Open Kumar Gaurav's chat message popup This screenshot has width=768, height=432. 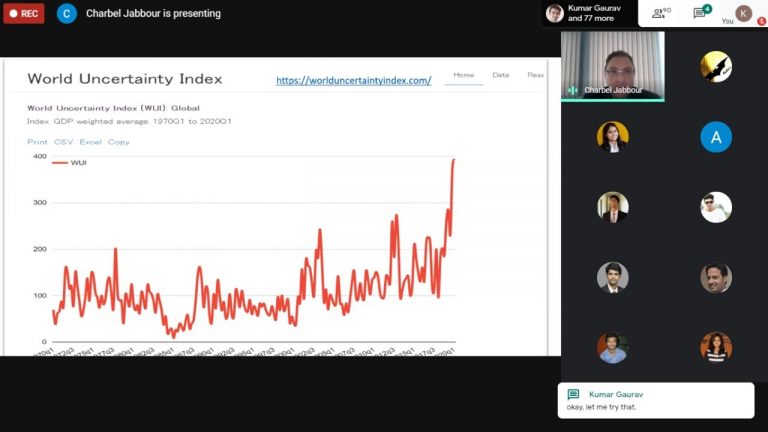pyautogui.click(x=655, y=400)
